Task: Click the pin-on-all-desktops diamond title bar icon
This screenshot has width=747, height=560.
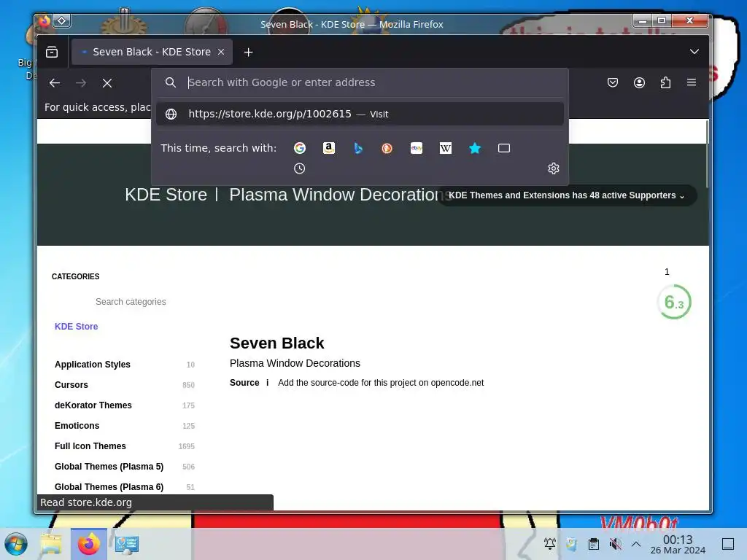Action: pos(62,20)
